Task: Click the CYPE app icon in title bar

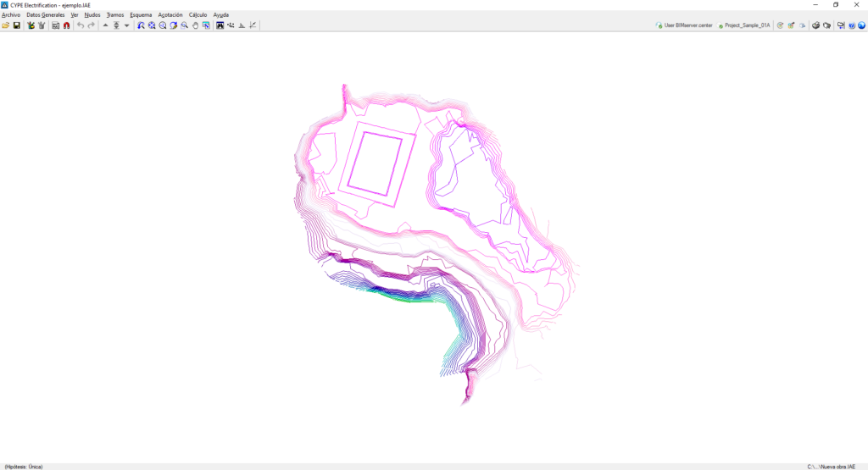Action: (x=4, y=4)
